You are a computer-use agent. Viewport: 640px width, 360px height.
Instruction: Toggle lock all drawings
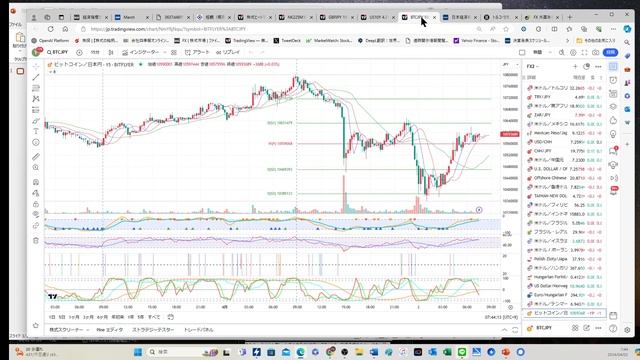36,204
